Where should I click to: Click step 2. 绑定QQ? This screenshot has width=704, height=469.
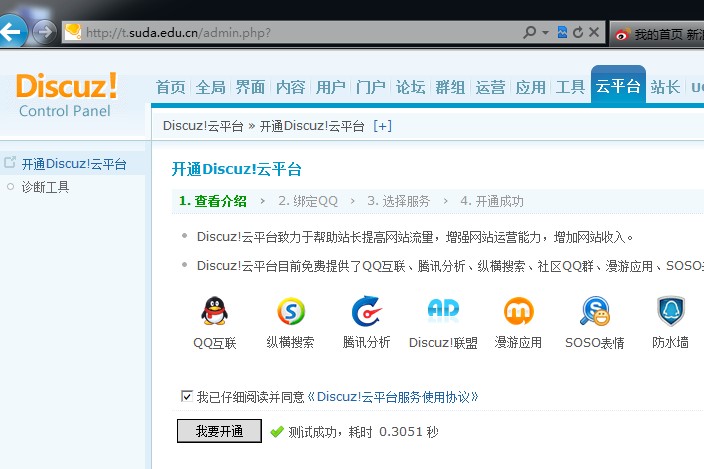[308, 201]
